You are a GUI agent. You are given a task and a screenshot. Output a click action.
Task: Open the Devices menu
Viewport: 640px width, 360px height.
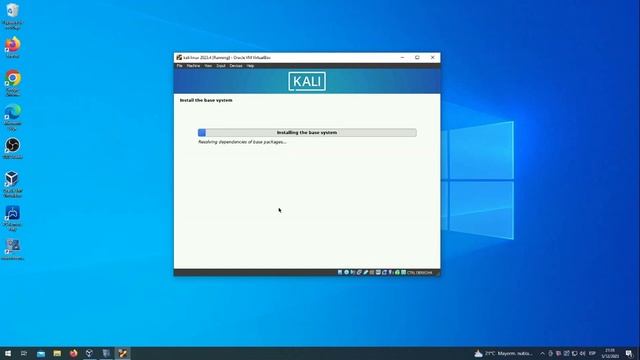coord(236,66)
